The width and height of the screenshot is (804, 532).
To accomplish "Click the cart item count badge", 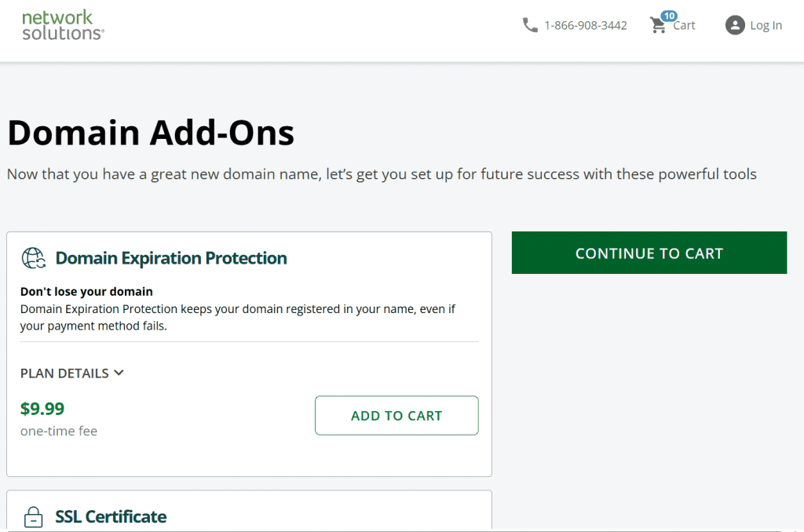I will pos(669,16).
